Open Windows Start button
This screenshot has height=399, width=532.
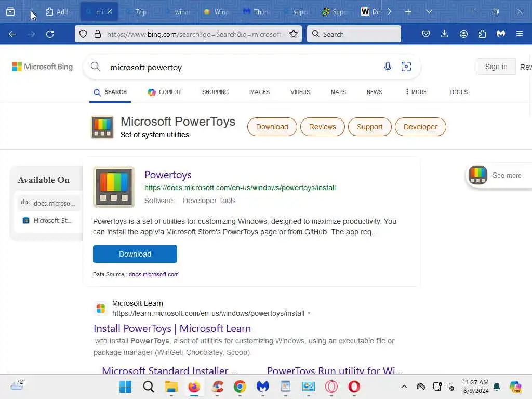126,387
